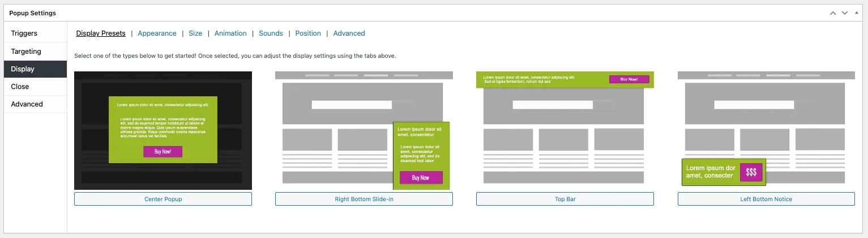Collapse the Popup Settings panel
The image size is (868, 238).
click(x=857, y=13)
